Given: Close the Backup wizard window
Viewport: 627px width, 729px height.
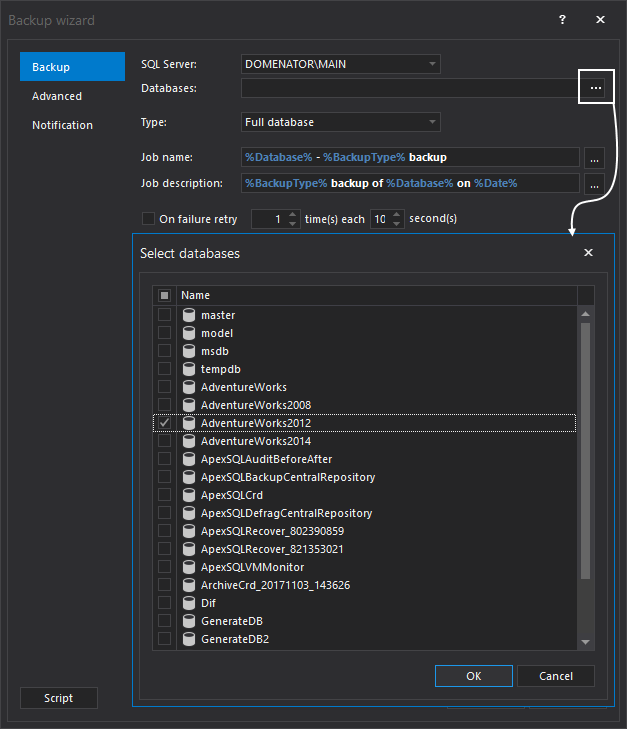Looking at the screenshot, I should click(601, 20).
